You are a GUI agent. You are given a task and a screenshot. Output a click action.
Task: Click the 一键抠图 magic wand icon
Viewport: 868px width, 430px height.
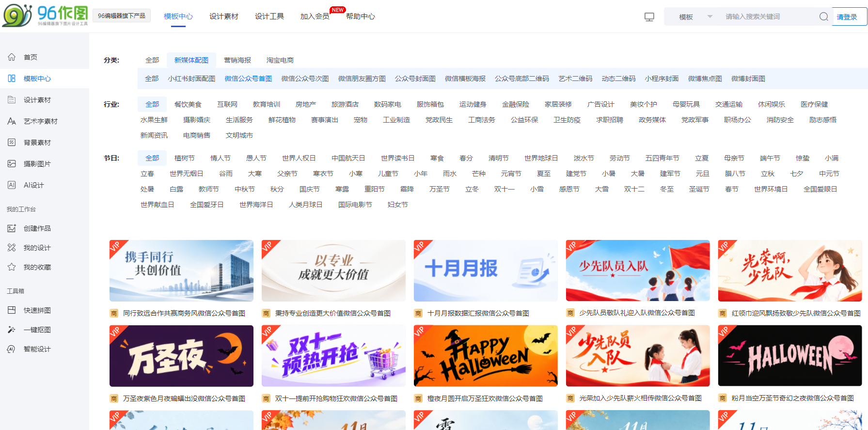click(12, 329)
